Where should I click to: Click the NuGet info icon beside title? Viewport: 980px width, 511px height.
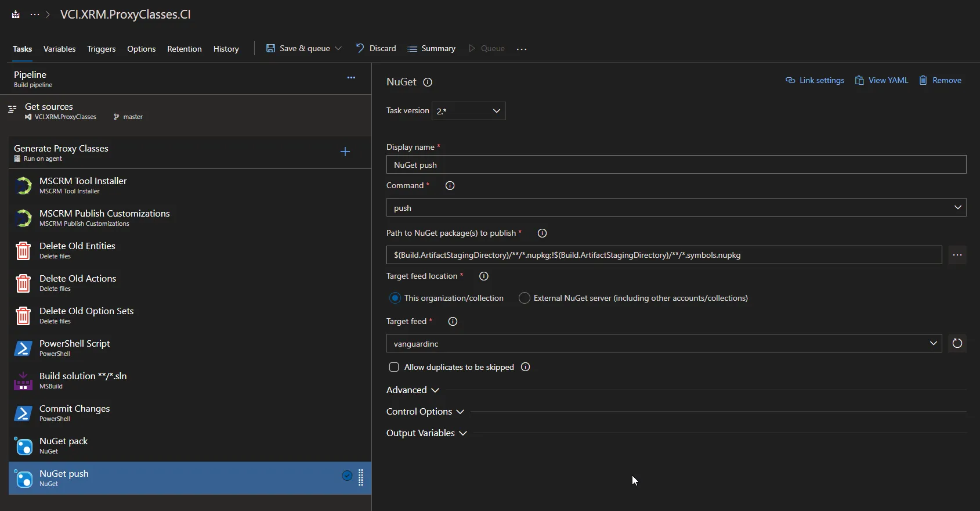click(x=428, y=82)
